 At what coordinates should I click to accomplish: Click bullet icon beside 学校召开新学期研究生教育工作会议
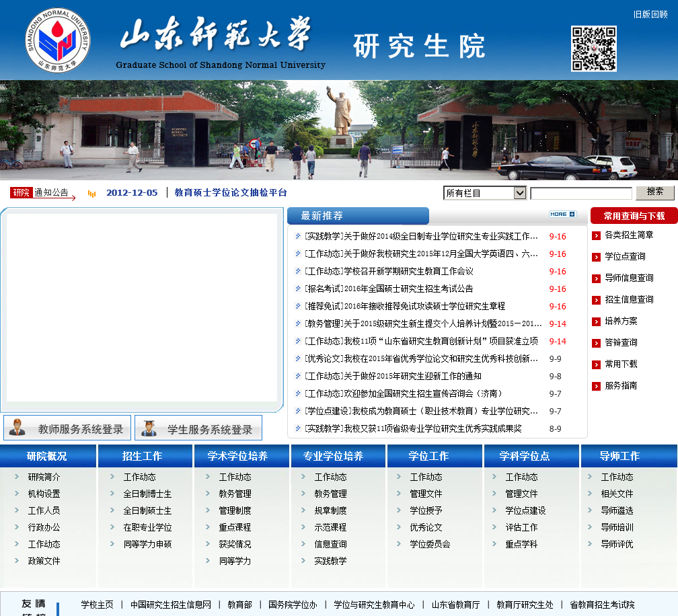pyautogui.click(x=298, y=271)
